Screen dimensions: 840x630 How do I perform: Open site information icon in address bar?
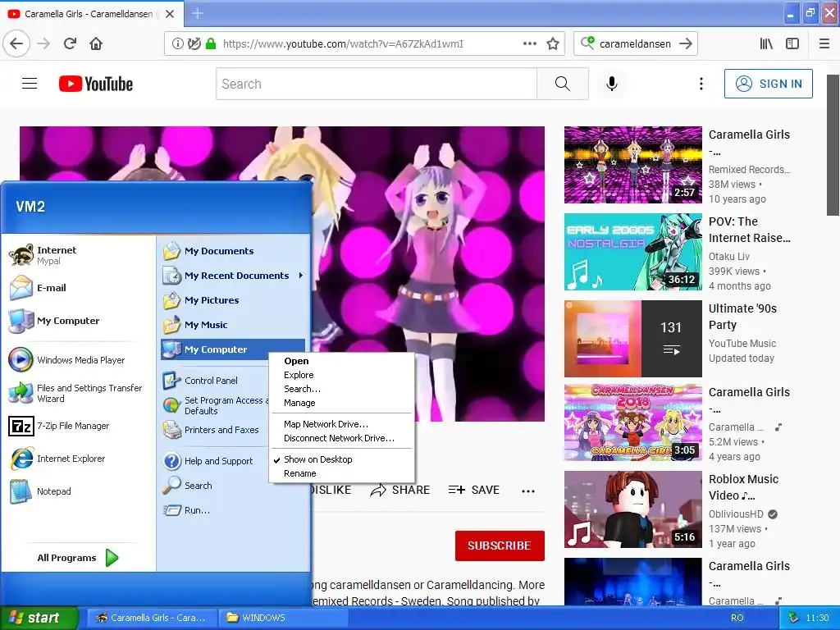(177, 43)
